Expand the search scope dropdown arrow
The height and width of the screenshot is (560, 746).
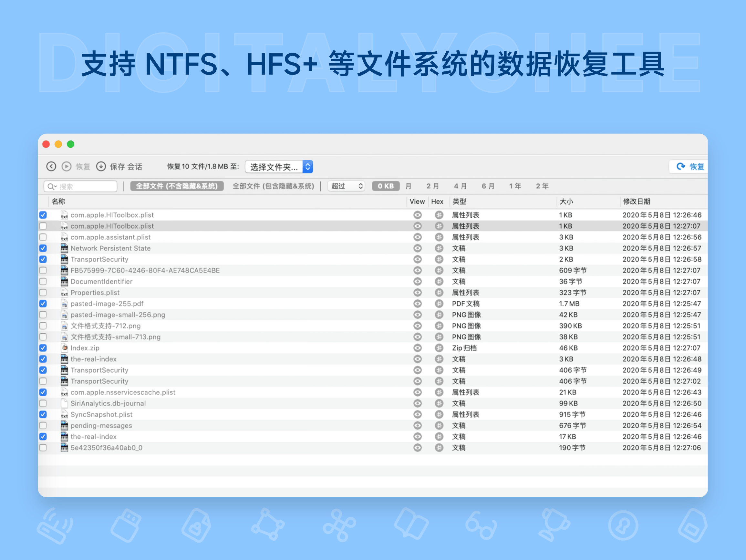pos(57,186)
